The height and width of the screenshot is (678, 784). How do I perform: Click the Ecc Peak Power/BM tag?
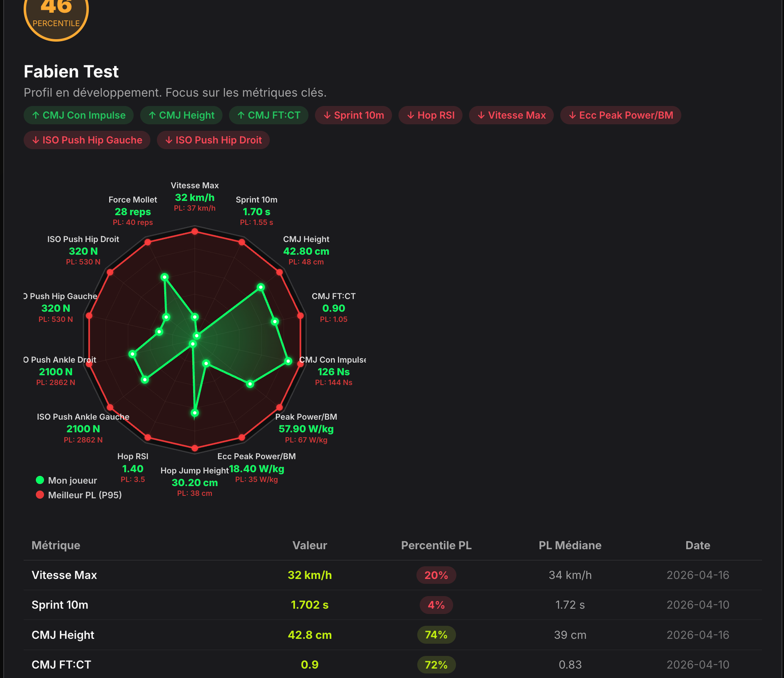tap(620, 115)
